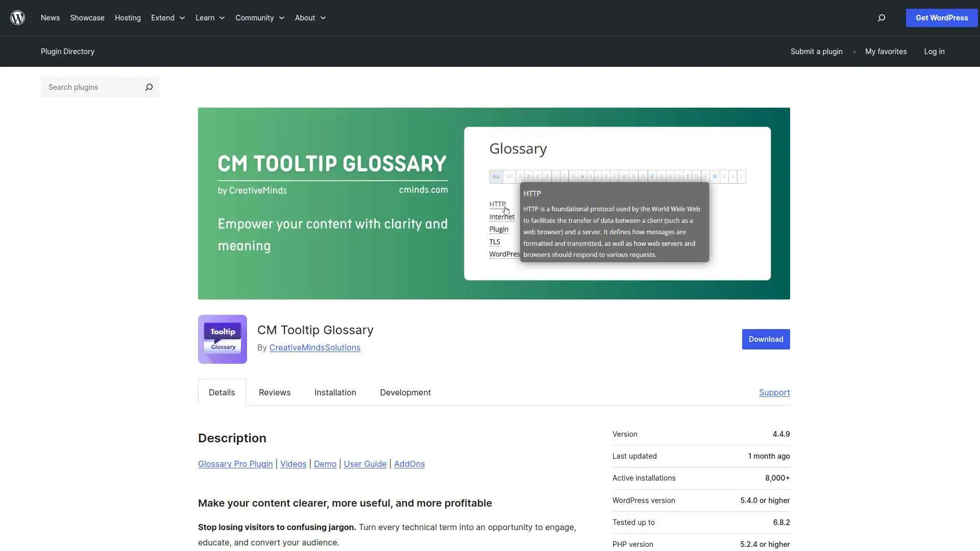Go to Submit a plugin

[x=816, y=52]
